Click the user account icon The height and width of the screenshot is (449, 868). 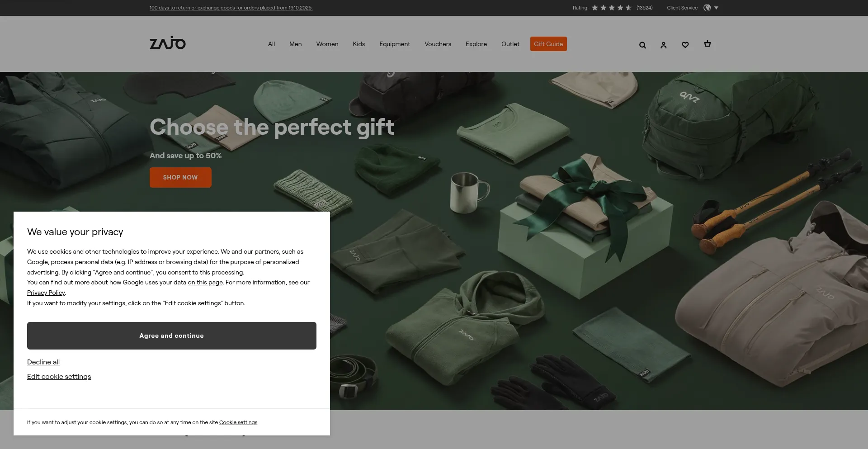[663, 45]
